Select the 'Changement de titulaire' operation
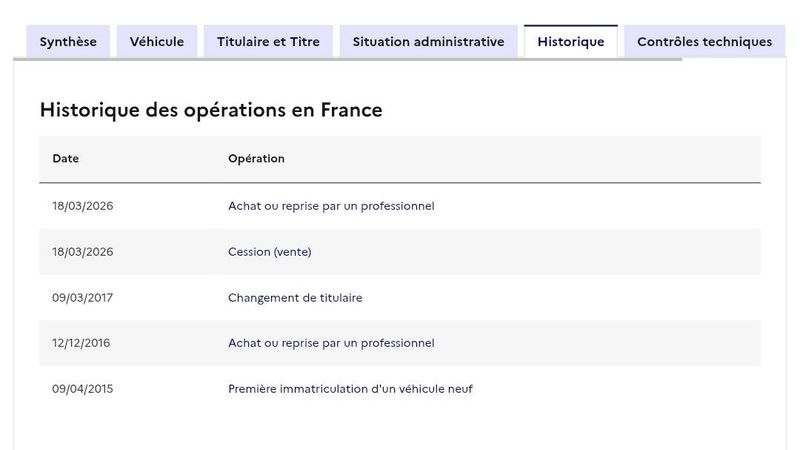 [x=295, y=298]
